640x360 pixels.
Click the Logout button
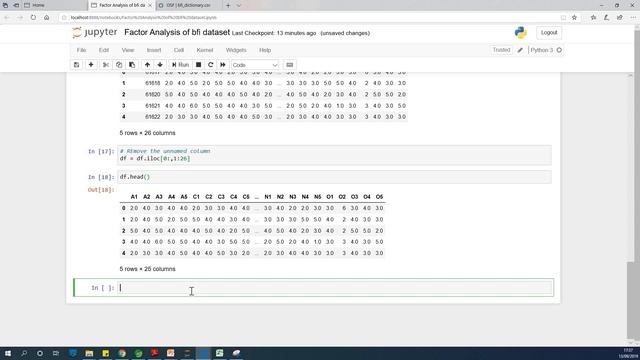549,33
